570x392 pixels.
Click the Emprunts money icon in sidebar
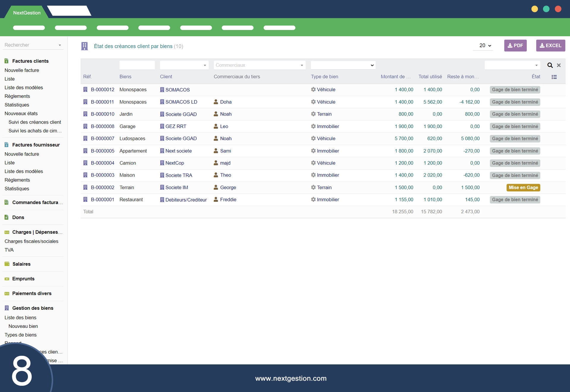coord(7,279)
